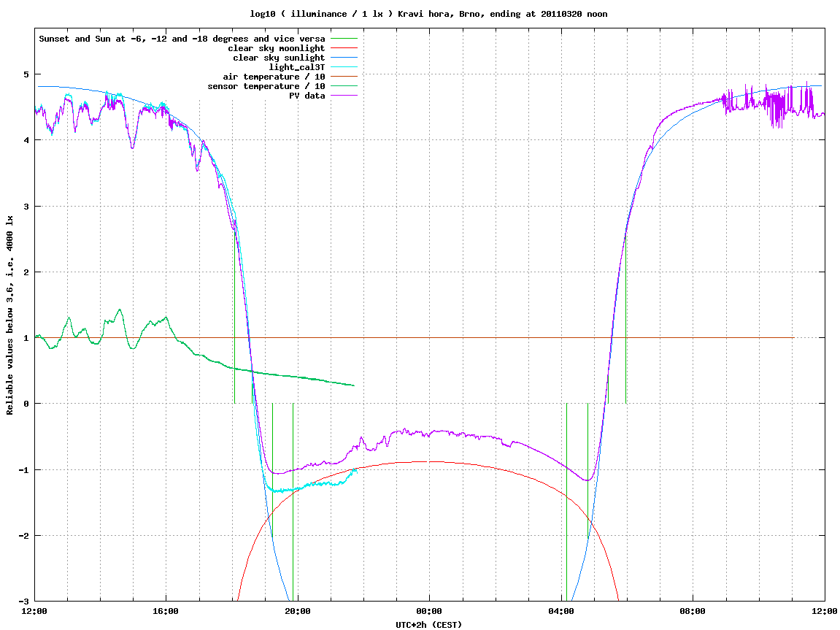Click the chart title about illuminance at Kravi hora

point(428,14)
